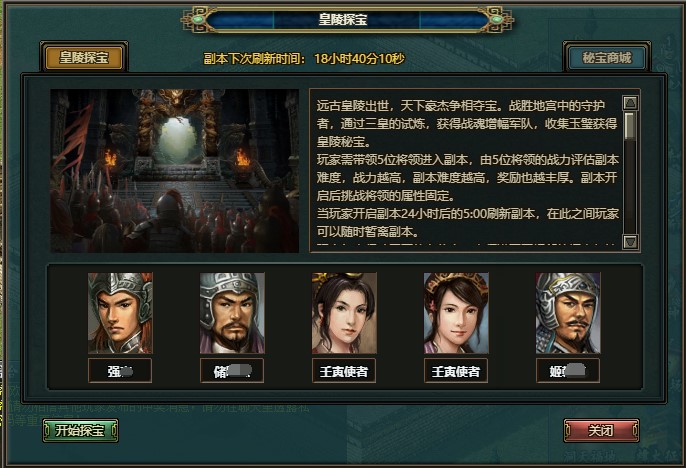Click the imperial tomb entrance artwork
686x468 pixels.
175,171
